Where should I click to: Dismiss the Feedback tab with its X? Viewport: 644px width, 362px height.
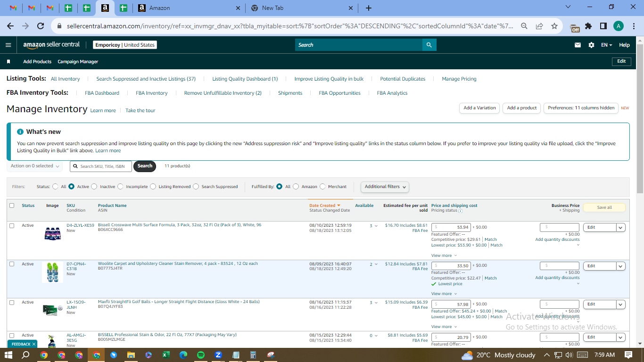pyautogui.click(x=34, y=344)
